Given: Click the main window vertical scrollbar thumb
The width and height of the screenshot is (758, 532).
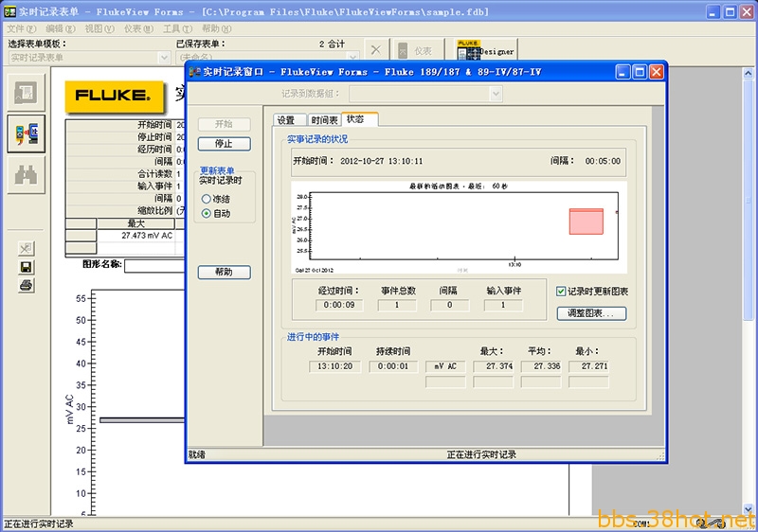Looking at the screenshot, I should 748,201.
